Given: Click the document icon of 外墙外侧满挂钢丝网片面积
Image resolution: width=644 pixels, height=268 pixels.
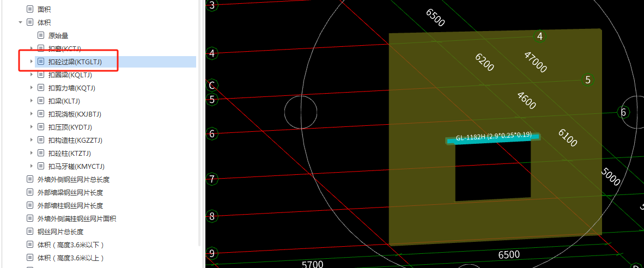Looking at the screenshot, I should (x=29, y=218).
